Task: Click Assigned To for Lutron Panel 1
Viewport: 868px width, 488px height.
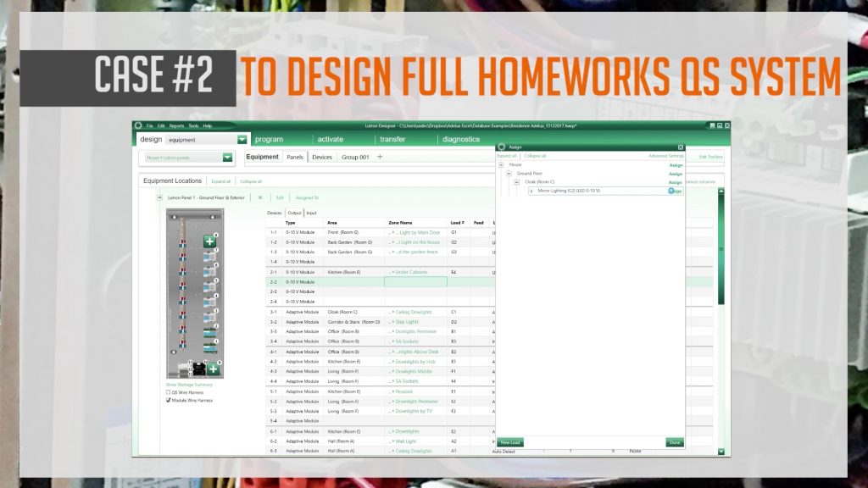Action: [x=307, y=197]
